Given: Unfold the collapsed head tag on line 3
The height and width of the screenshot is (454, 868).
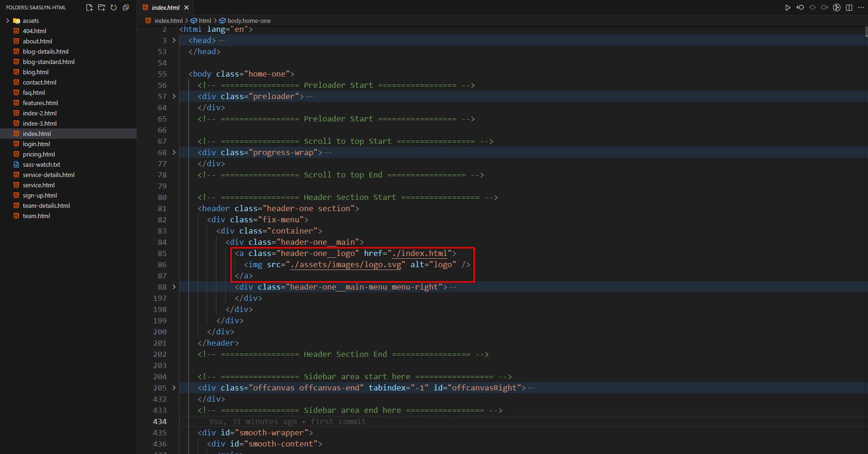Looking at the screenshot, I should click(x=174, y=40).
